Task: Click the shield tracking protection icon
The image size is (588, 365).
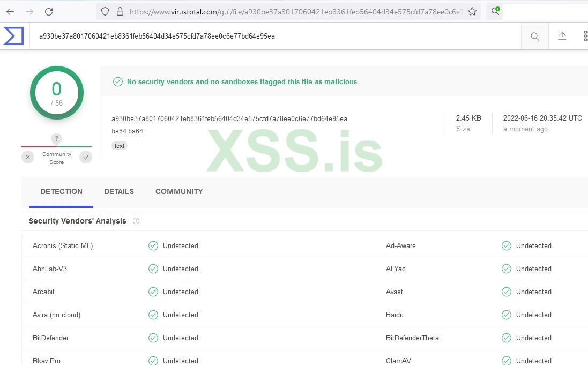Action: [105, 11]
